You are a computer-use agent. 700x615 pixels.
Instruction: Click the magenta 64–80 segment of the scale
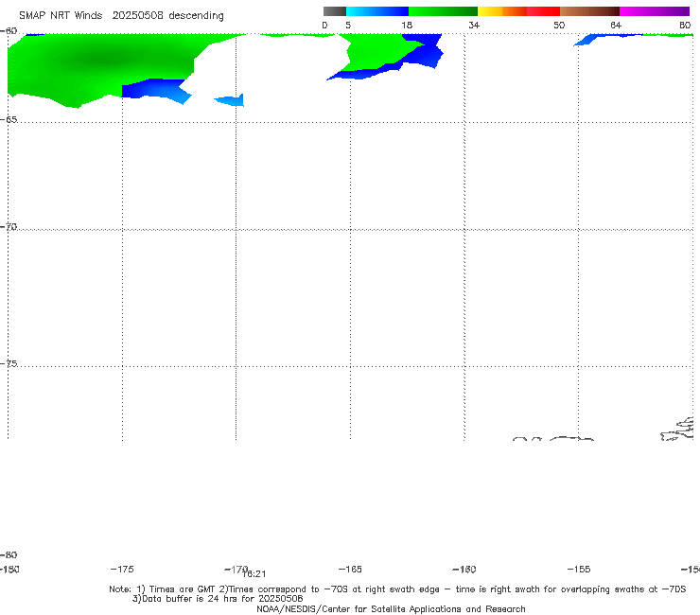[x=655, y=11]
